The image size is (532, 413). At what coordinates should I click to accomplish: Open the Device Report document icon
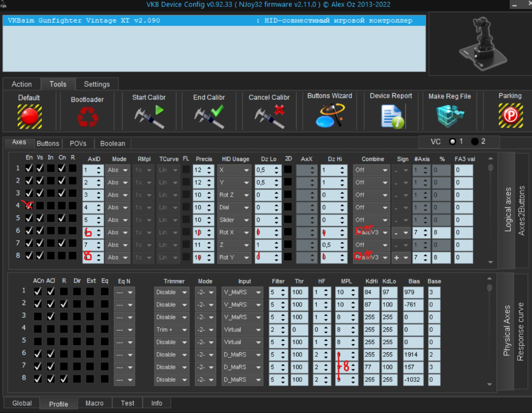point(392,116)
